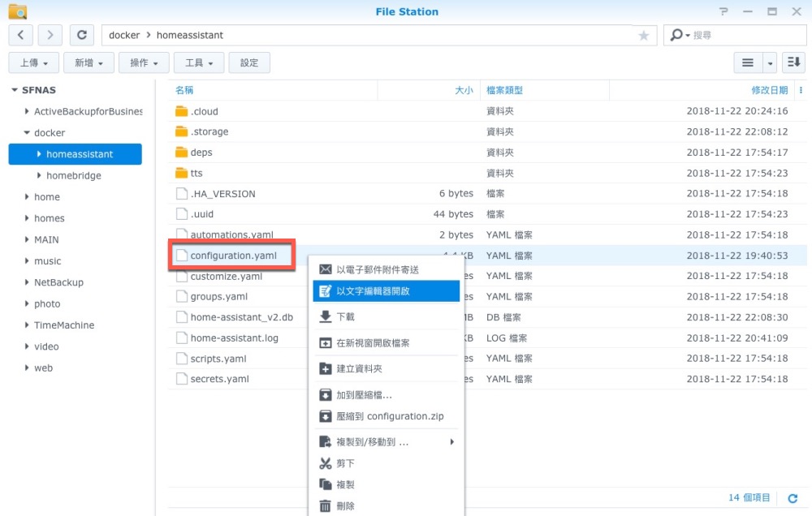The width and height of the screenshot is (812, 516).
Task: Choose 以電子郵件附件寄送 from context menu
Action: point(387,269)
